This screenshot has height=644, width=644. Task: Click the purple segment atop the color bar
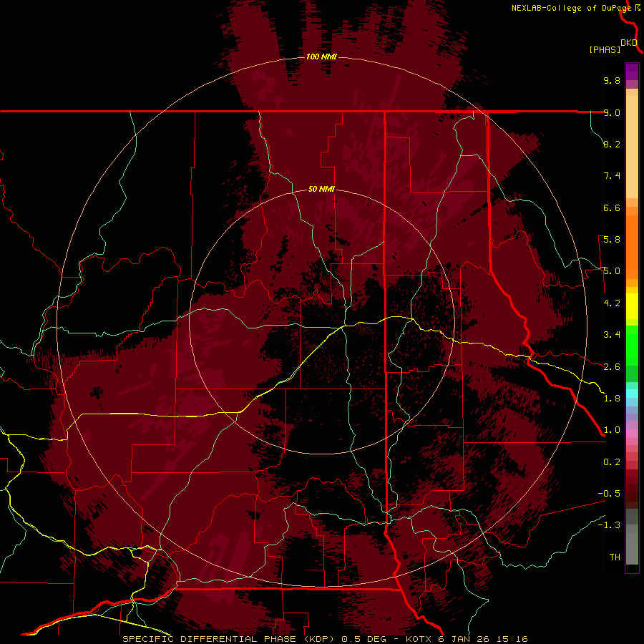632,72
